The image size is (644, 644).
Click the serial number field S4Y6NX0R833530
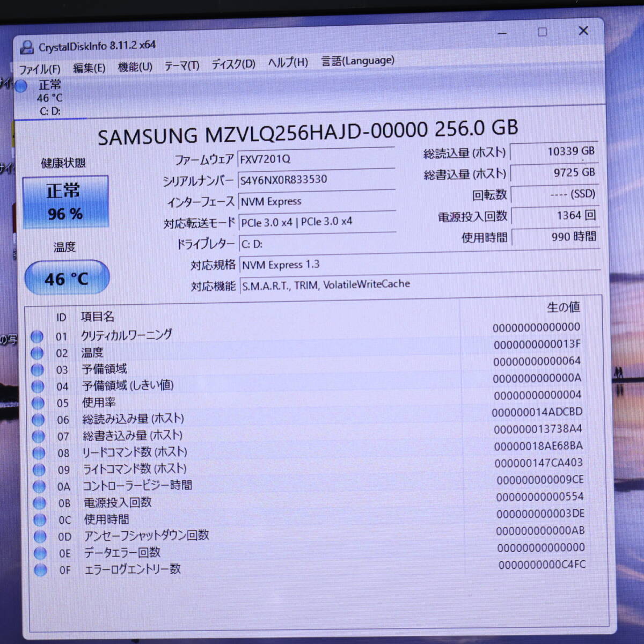(316, 180)
